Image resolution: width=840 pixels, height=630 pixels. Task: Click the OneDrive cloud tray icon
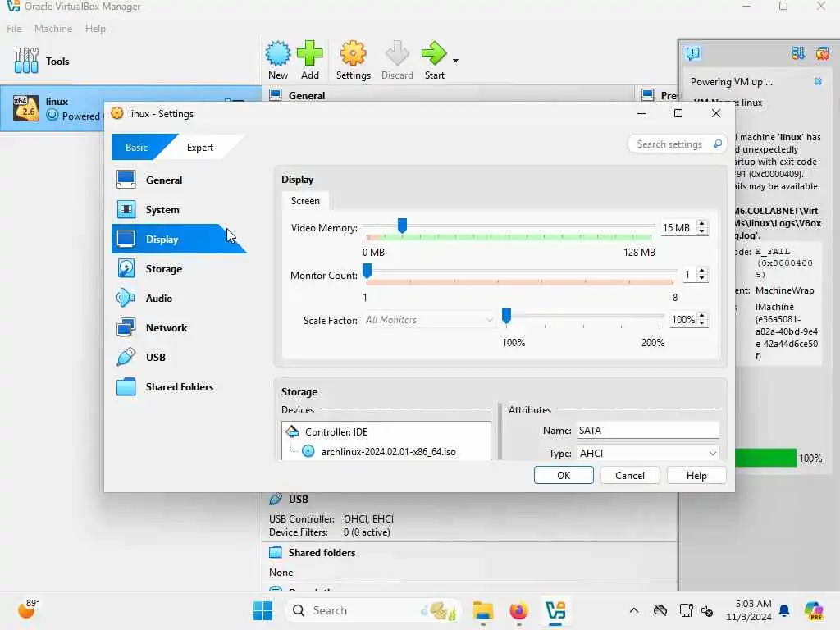(x=660, y=610)
